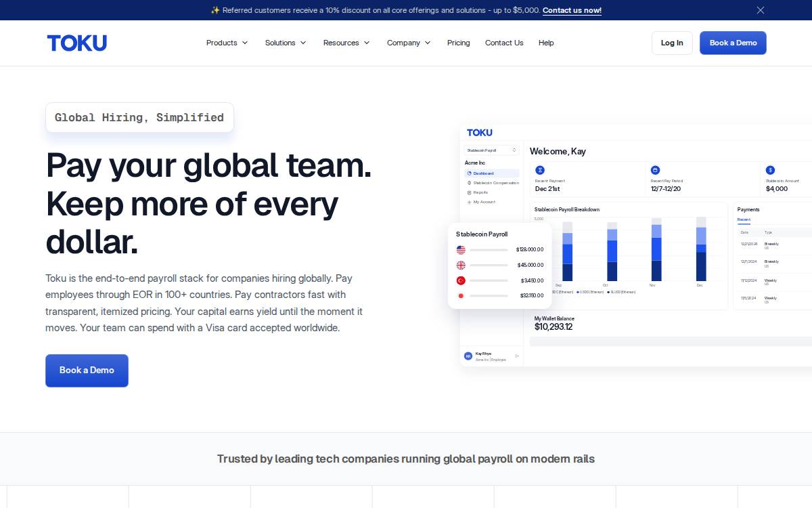The image size is (812, 508).
Task: Select Dashboard in the preview sidebar
Action: (x=492, y=173)
